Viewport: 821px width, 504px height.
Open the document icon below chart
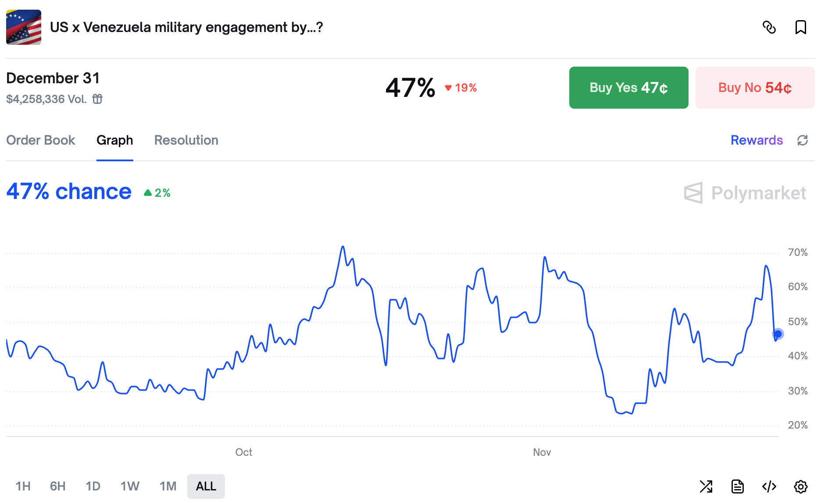[x=738, y=486]
